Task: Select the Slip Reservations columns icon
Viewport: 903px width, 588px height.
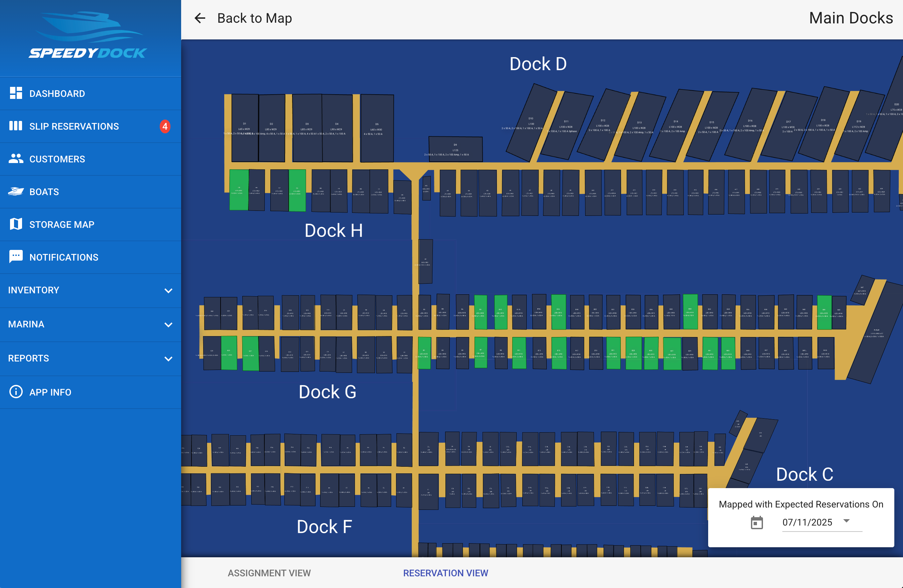Action: click(16, 126)
